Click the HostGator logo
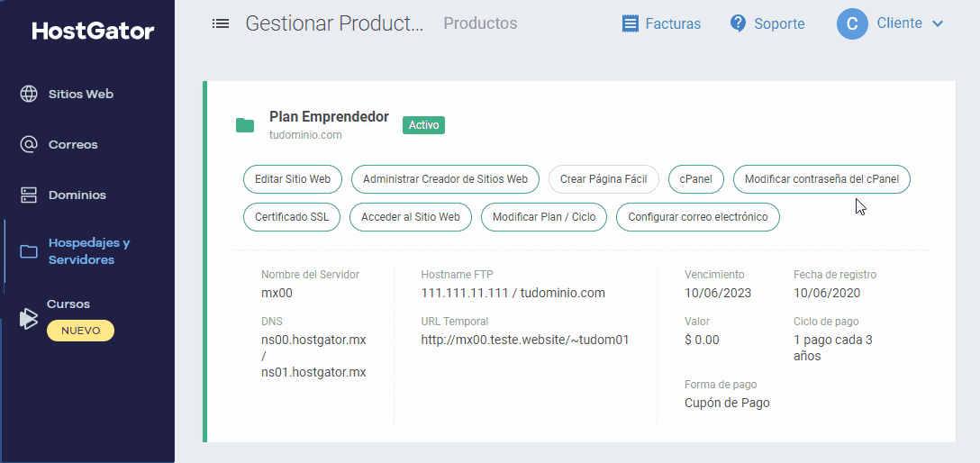Image resolution: width=980 pixels, height=463 pixels. click(93, 31)
